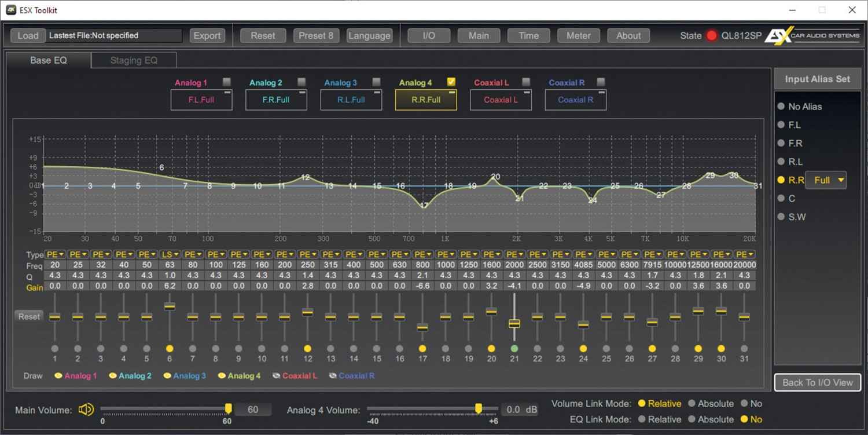Toggle drawing of Analog 4 curve
Viewport: 868px width, 435px height.
[x=222, y=376]
